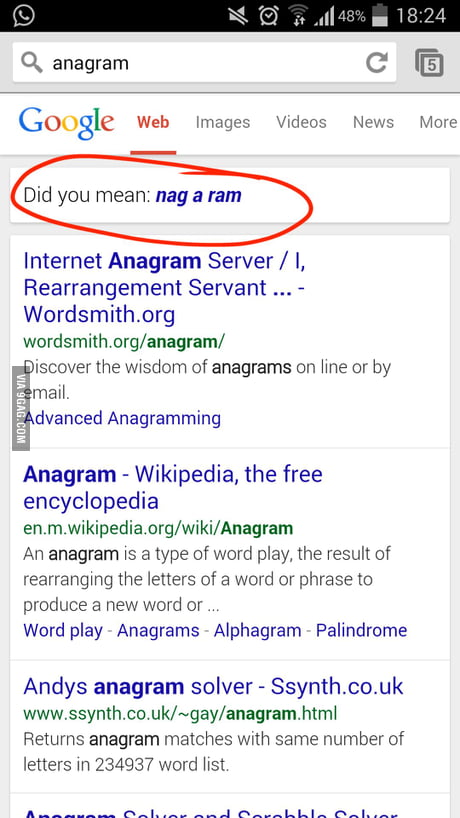
Task: Open the Internet Anagram Server result
Action: click(164, 287)
